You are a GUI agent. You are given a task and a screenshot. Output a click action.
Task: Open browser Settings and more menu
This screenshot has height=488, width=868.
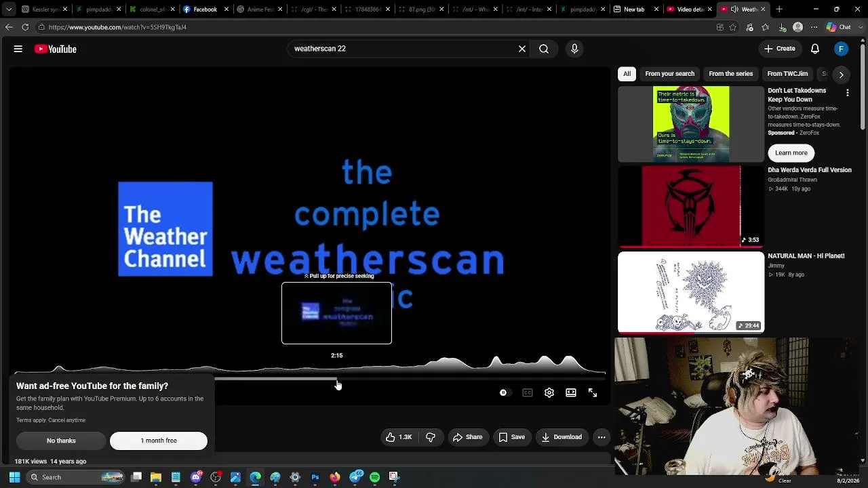[814, 27]
